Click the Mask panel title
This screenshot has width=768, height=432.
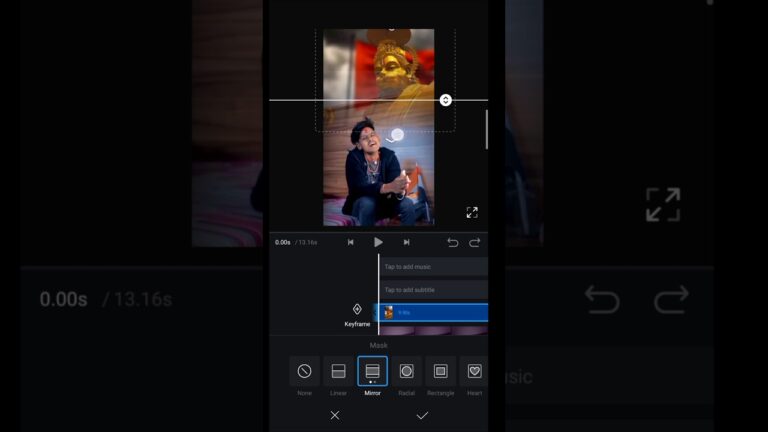pos(379,345)
